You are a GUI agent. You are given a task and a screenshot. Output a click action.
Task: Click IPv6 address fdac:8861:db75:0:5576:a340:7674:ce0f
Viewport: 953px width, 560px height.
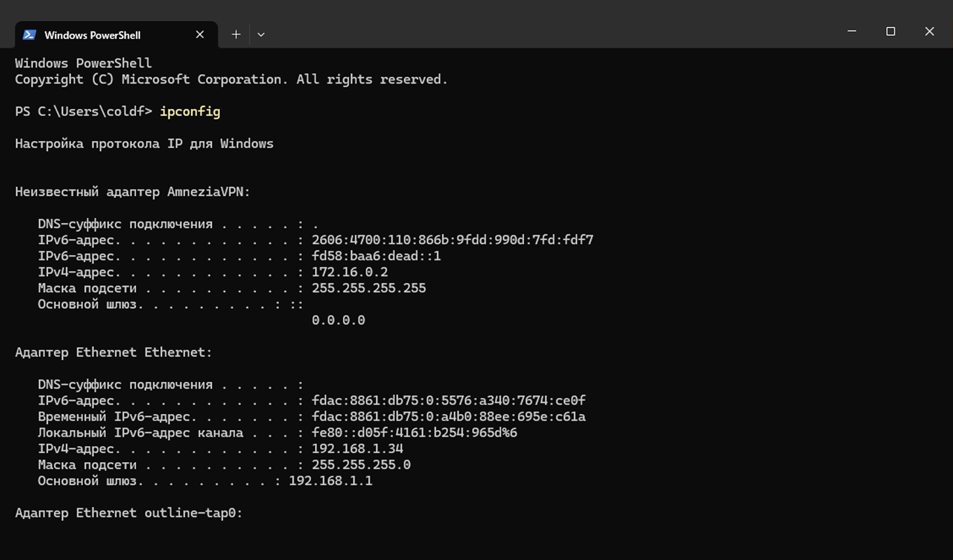[x=449, y=401]
